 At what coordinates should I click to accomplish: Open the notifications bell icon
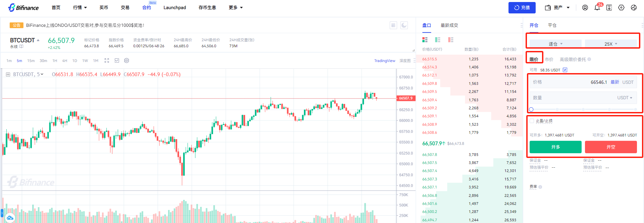coord(597,8)
